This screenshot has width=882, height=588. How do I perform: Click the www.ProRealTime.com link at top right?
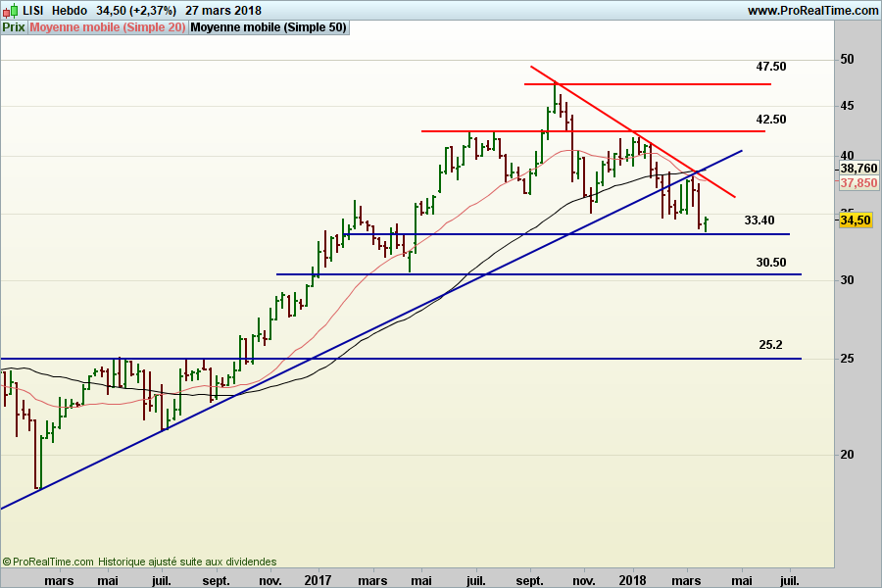coord(812,10)
